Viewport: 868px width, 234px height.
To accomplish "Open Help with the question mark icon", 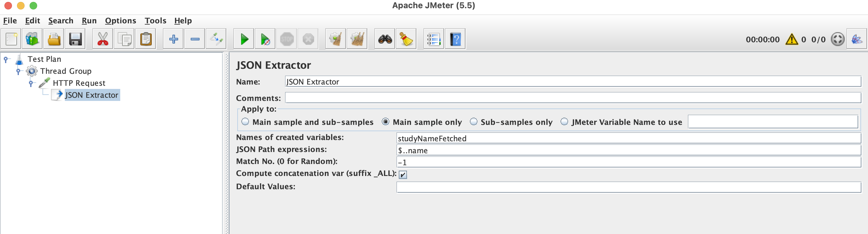I will pos(455,39).
